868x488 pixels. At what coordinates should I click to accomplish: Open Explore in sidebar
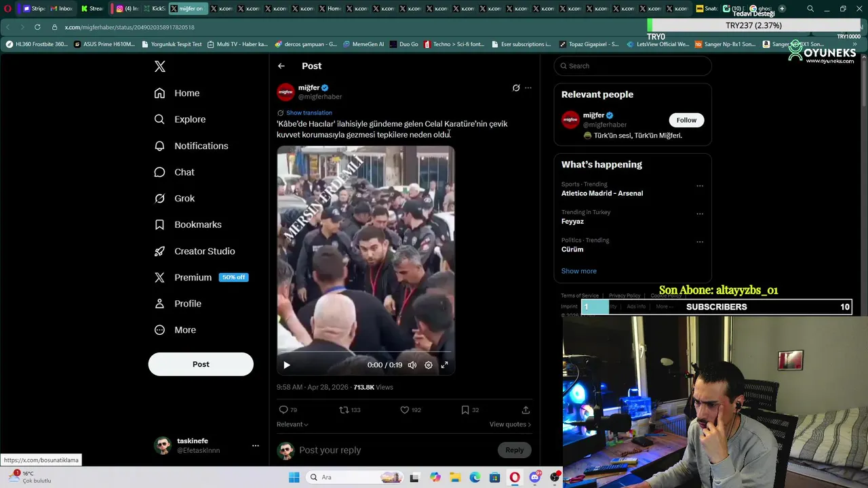[x=180, y=119]
